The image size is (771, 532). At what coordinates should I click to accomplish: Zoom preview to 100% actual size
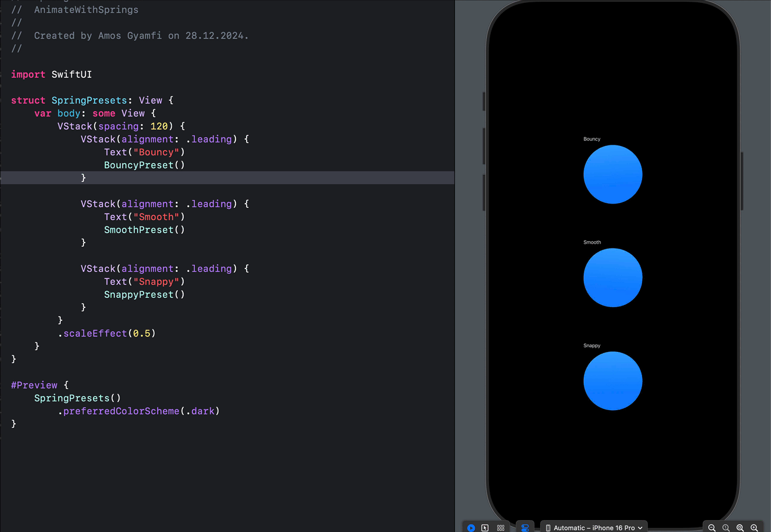click(726, 528)
